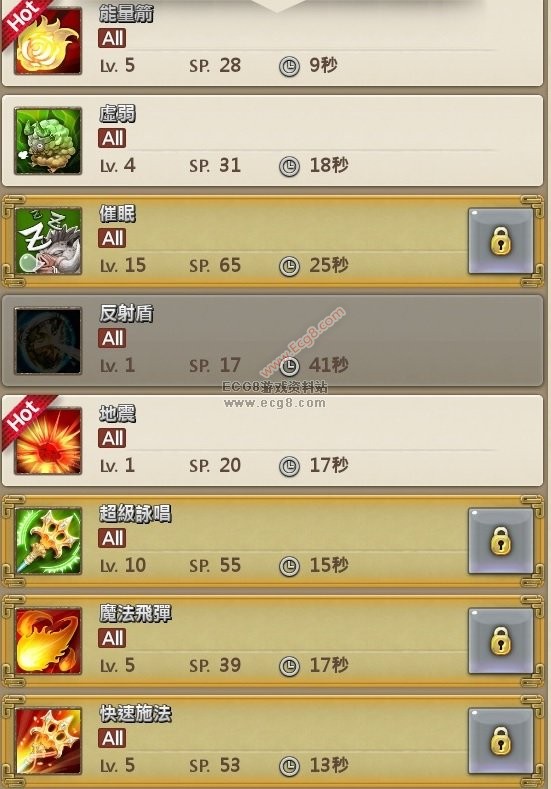
Task: Select the 反射盾 greyed-out skill row
Action: tap(272, 341)
